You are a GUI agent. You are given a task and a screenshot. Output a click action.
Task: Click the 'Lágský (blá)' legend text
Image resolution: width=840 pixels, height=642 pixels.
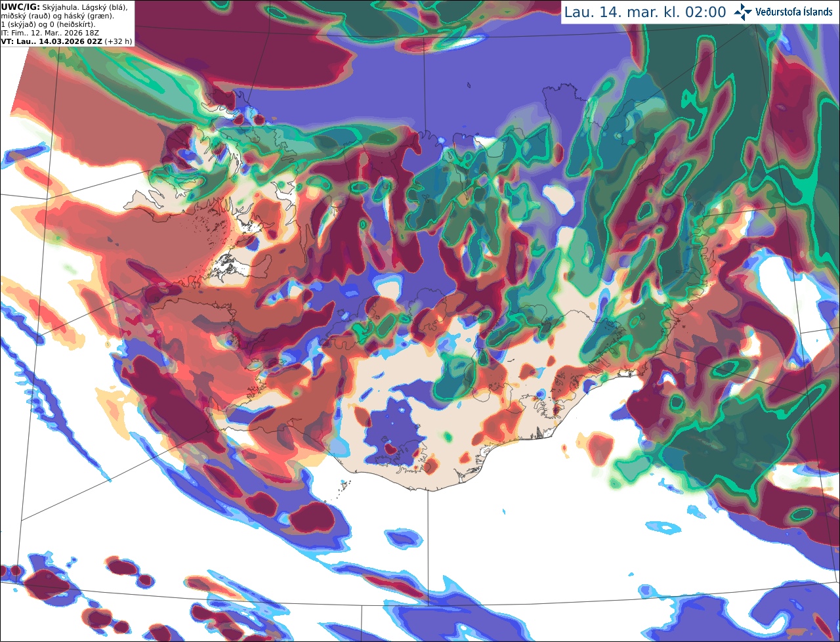(x=104, y=7)
